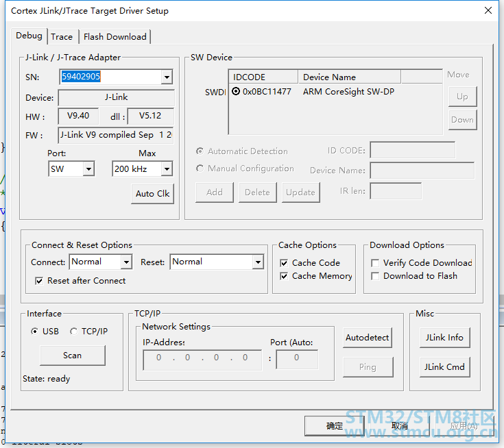Cancel with the 取消 button

400,426
